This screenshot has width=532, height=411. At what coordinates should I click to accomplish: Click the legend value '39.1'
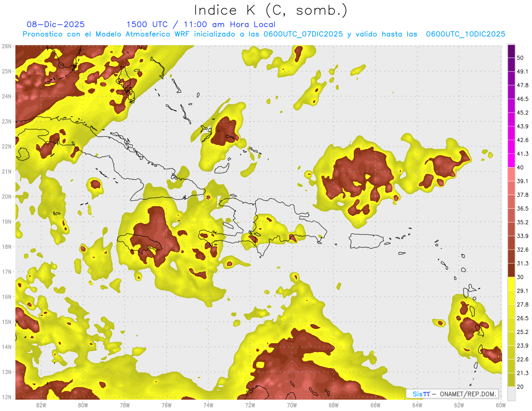click(523, 181)
